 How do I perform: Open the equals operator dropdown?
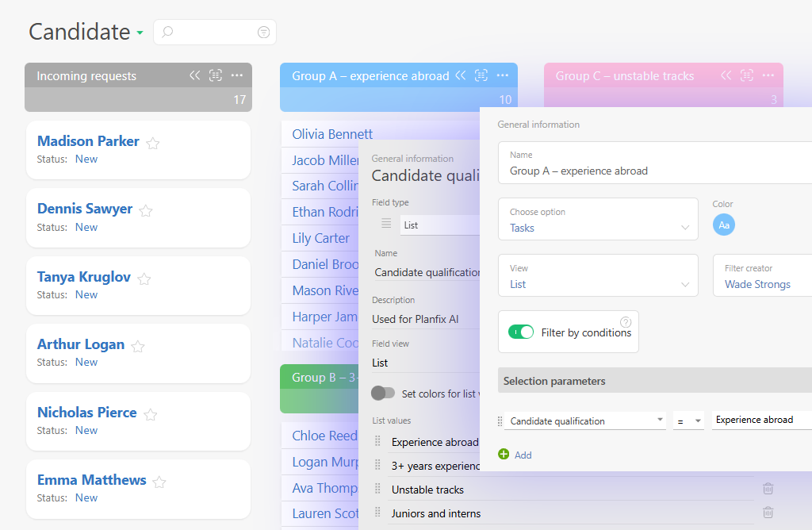tap(688, 420)
